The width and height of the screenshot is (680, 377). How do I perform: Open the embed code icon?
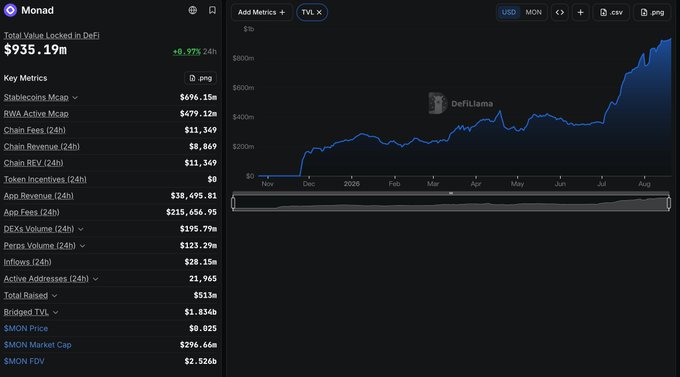(560, 12)
